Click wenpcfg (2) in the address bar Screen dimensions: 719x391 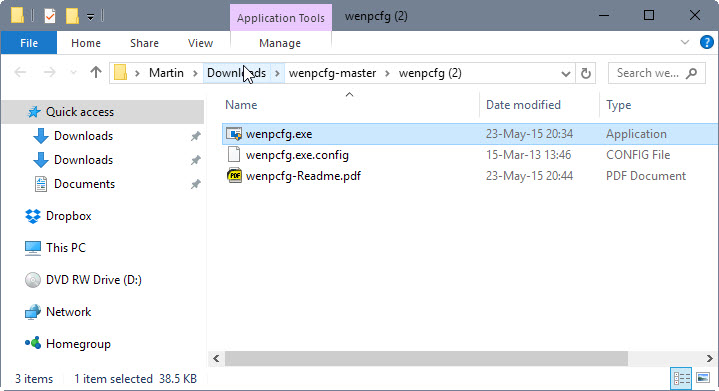(x=430, y=73)
